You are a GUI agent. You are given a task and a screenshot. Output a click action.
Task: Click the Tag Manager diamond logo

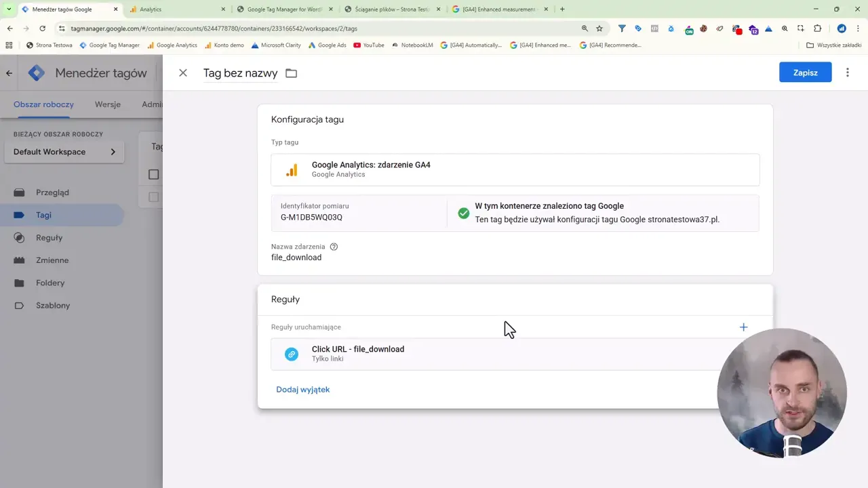tap(37, 73)
